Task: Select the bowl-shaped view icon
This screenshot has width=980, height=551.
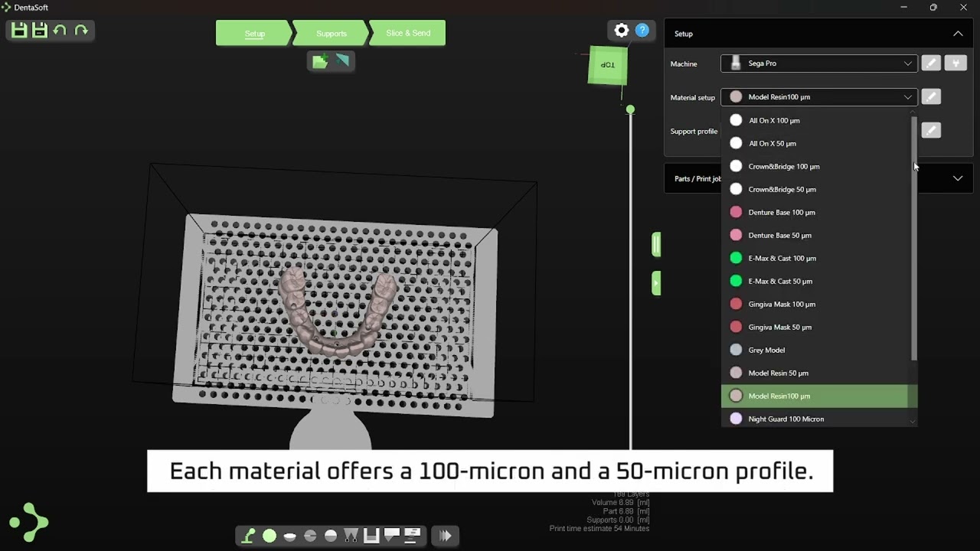Action: coord(289,536)
